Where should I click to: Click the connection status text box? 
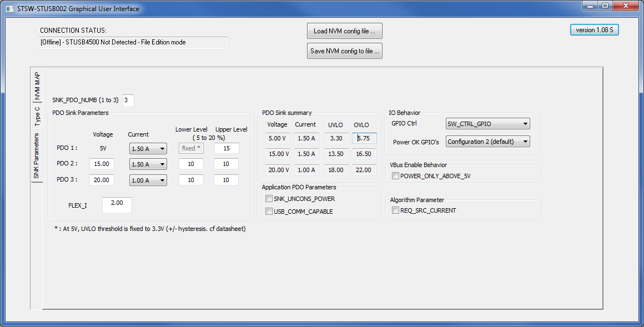tap(133, 43)
